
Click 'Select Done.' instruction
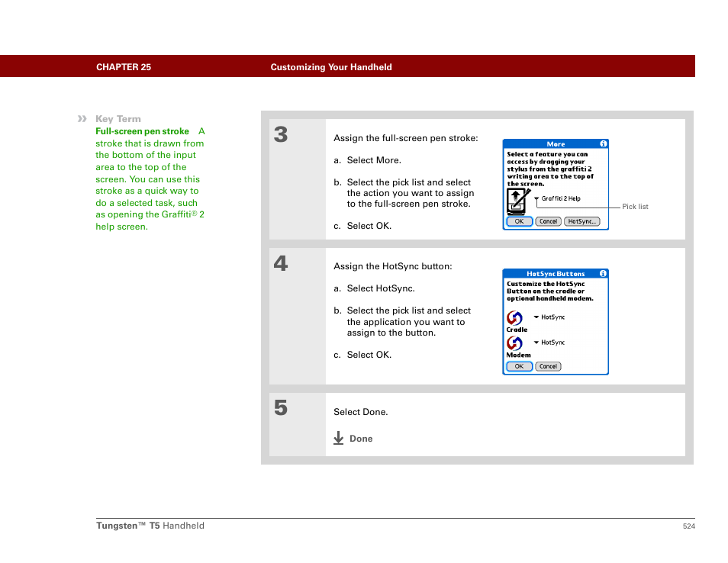point(360,412)
